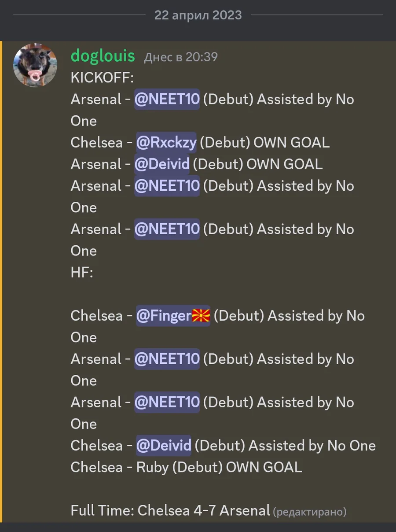Tap the Full Time Chelsea 4-7 Arsenal text
This screenshot has width=396, height=532.
[170, 510]
